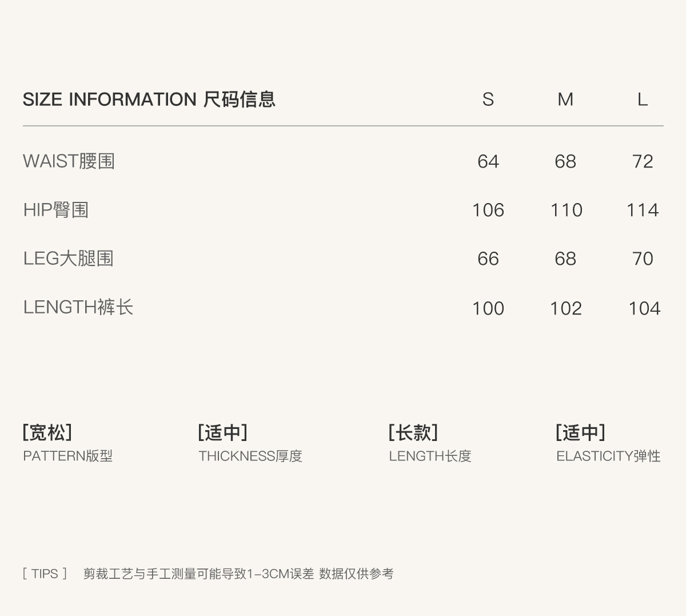This screenshot has width=686, height=616.
Task: Click the LENGTH裤长 row label
Action: tap(78, 307)
